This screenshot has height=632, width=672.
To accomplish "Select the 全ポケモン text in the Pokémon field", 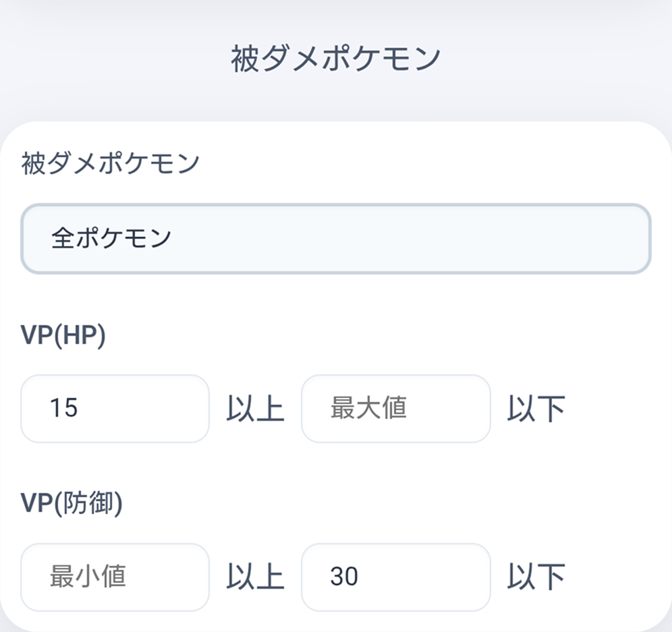I will 111,239.
